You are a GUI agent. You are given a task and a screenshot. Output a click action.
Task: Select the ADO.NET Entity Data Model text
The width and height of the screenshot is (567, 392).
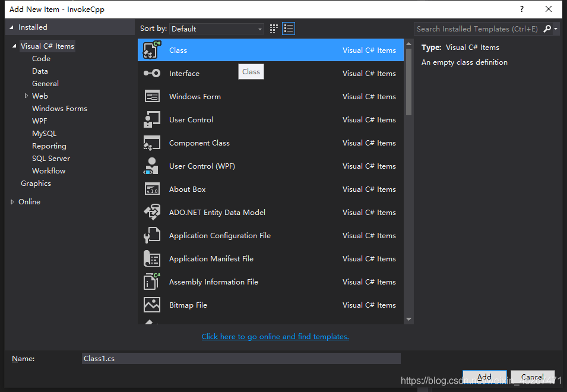point(217,212)
